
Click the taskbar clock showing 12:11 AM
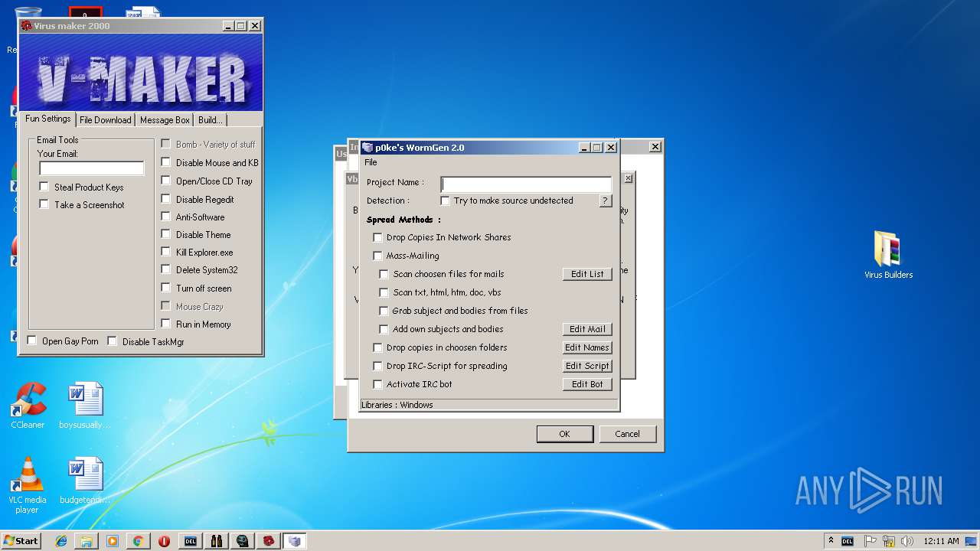coord(941,541)
